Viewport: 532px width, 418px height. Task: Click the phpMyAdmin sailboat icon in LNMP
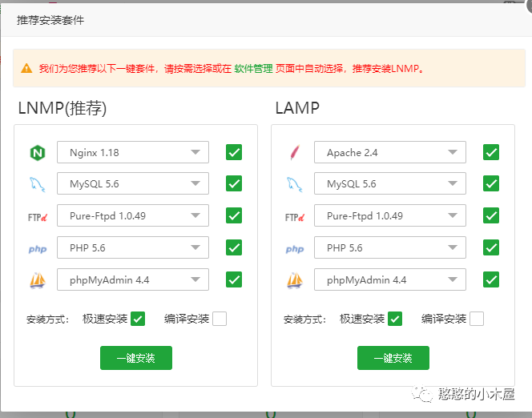point(38,280)
